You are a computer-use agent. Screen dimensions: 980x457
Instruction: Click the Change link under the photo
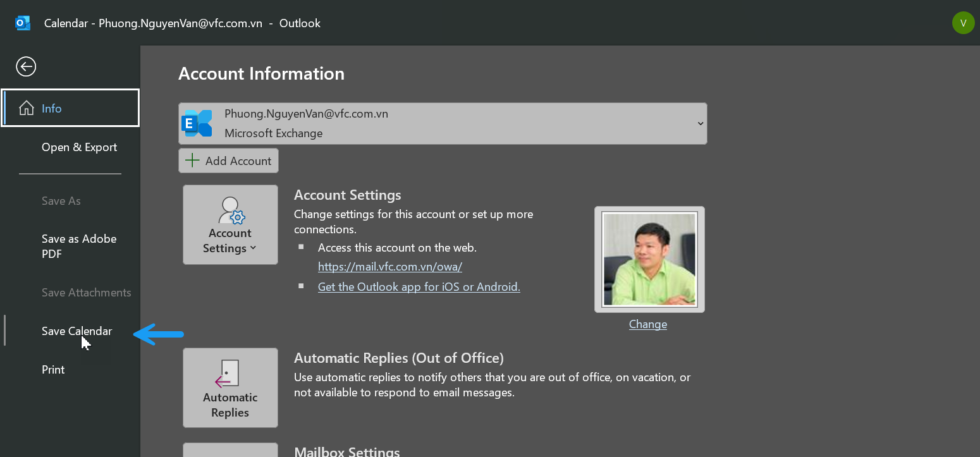click(x=647, y=324)
